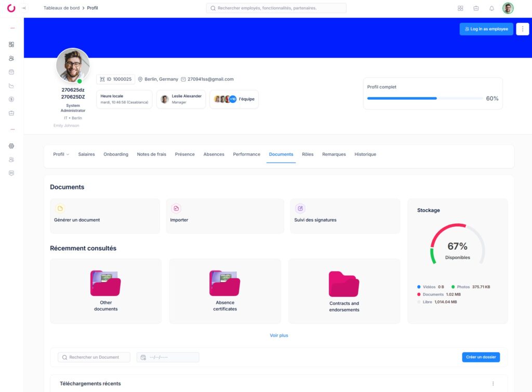This screenshot has height=392, width=532.
Task: Open the Absence certificates folder
Action: (225, 291)
